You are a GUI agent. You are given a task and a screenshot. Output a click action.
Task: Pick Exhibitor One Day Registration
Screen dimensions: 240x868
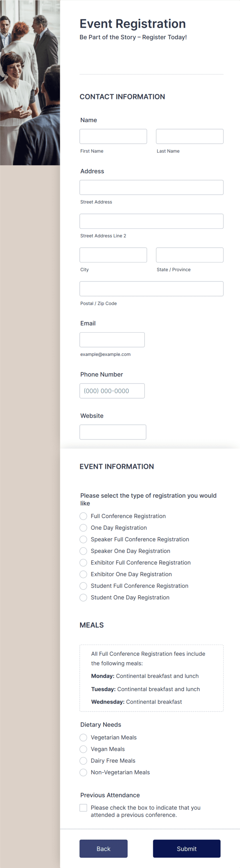coord(83,574)
